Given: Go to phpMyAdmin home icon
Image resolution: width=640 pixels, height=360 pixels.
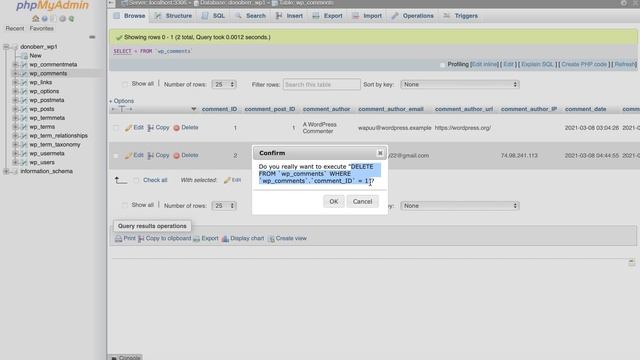Looking at the screenshot, I should (36, 18).
